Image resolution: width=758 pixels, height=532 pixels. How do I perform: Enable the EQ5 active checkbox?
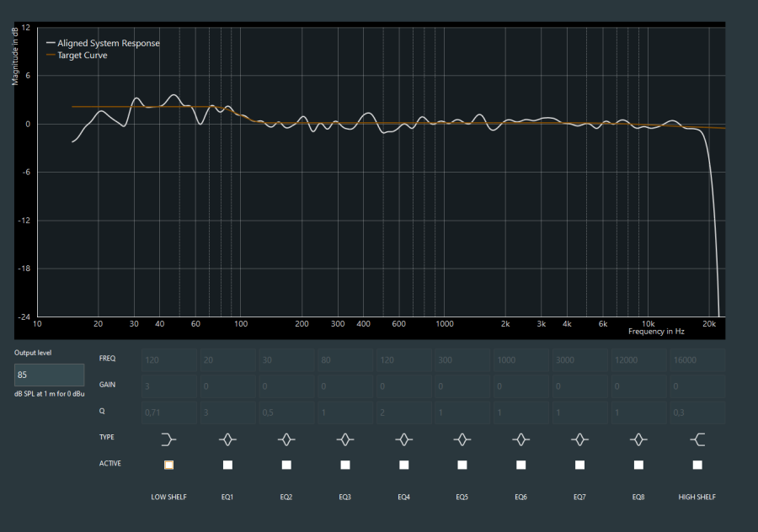(462, 465)
